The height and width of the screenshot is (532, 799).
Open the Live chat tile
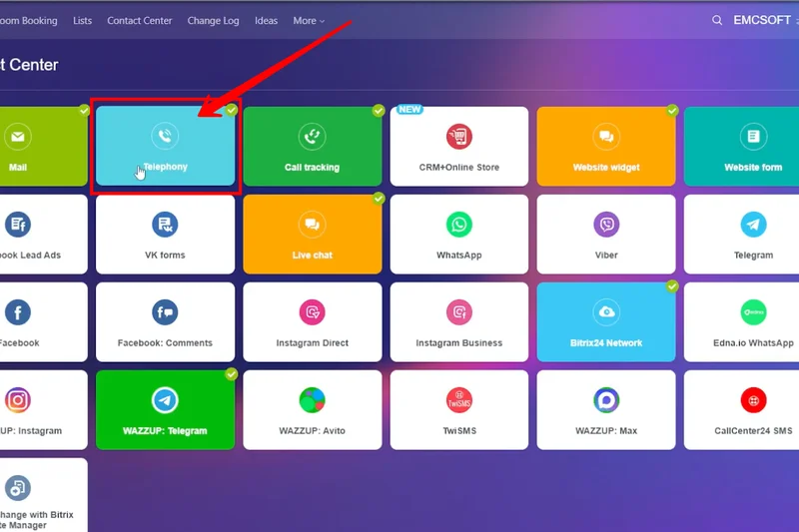[313, 235]
